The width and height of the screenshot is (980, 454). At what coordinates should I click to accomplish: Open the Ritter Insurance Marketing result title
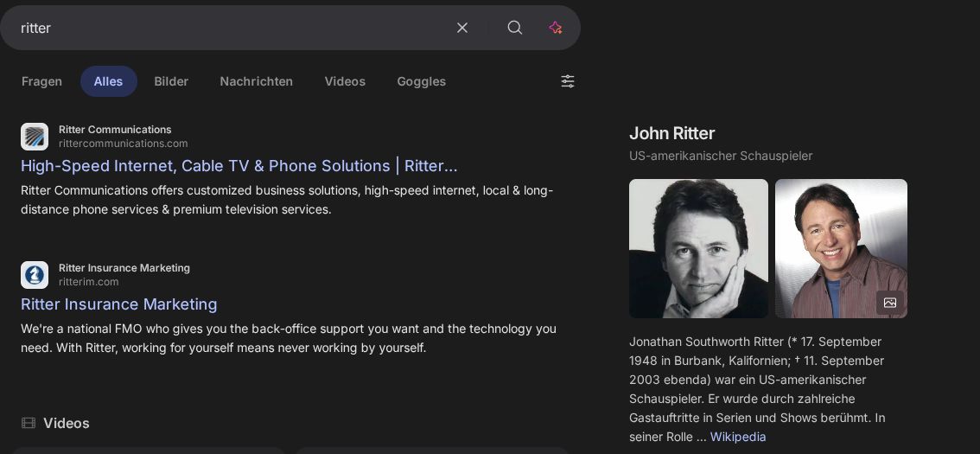point(119,304)
